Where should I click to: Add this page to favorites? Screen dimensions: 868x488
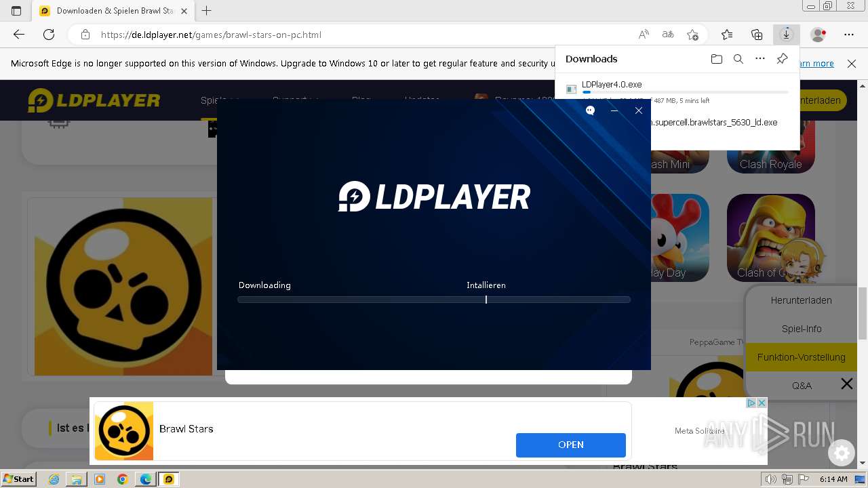(x=692, y=35)
